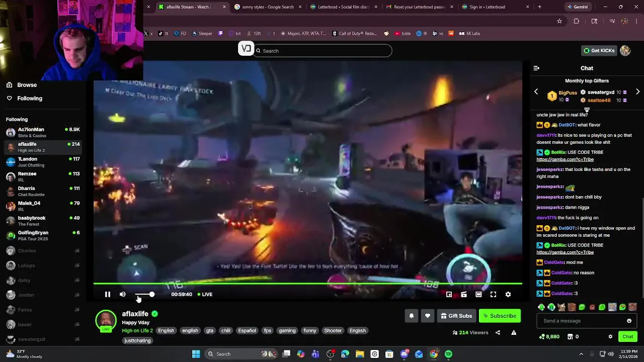Open Dharris channel in Following list
This screenshot has height=362, width=644.
(x=42, y=192)
